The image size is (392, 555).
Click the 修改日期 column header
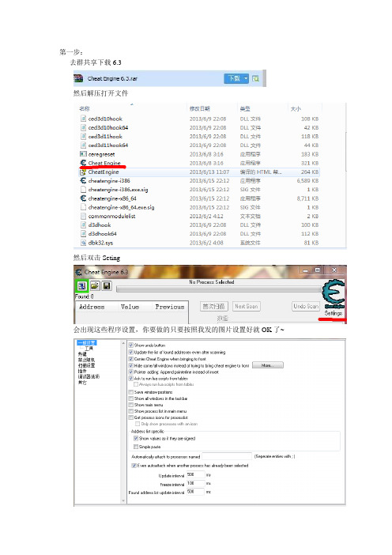[x=200, y=108]
